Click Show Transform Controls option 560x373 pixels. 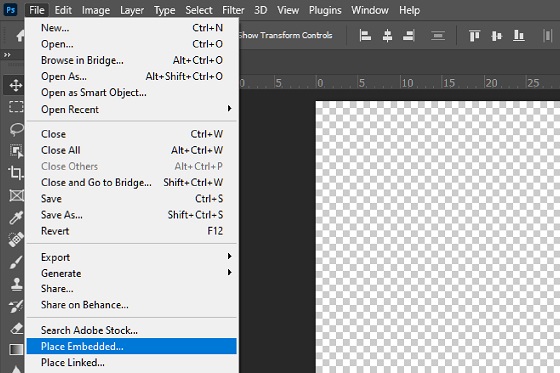click(x=286, y=35)
